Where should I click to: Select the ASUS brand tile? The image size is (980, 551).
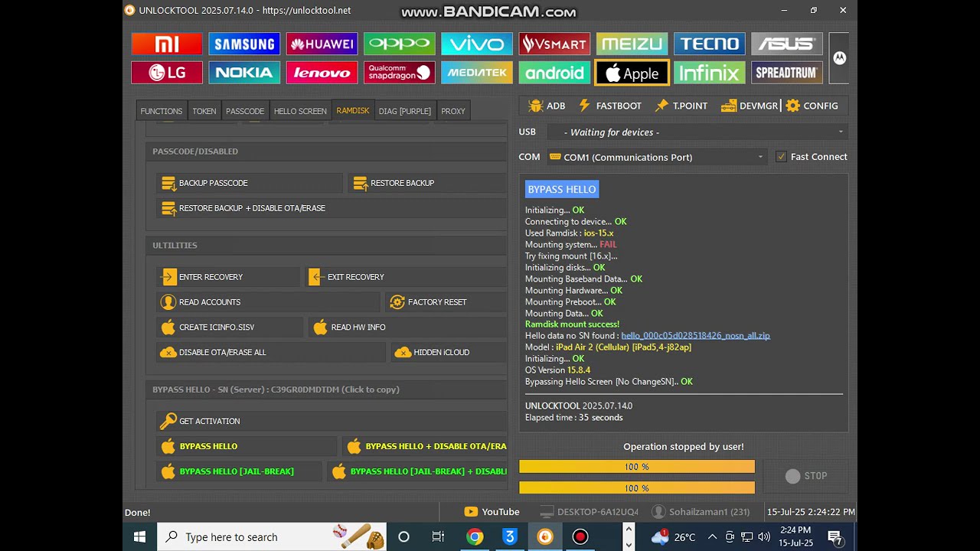tap(786, 44)
